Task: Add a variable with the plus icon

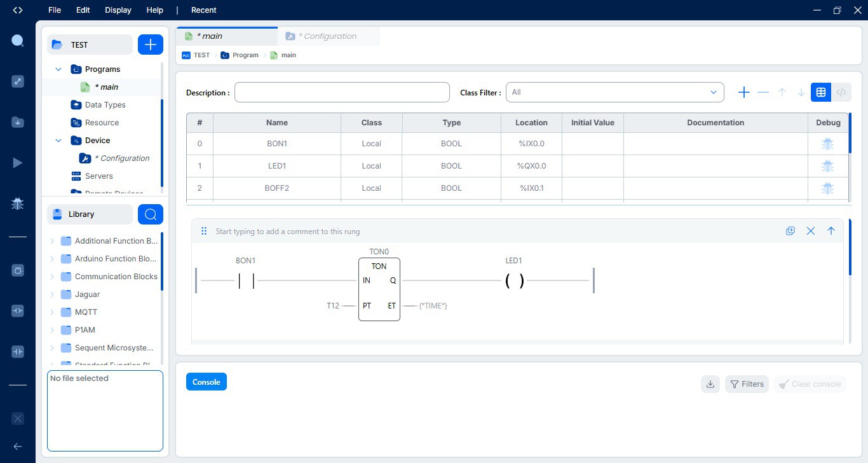Action: [743, 92]
